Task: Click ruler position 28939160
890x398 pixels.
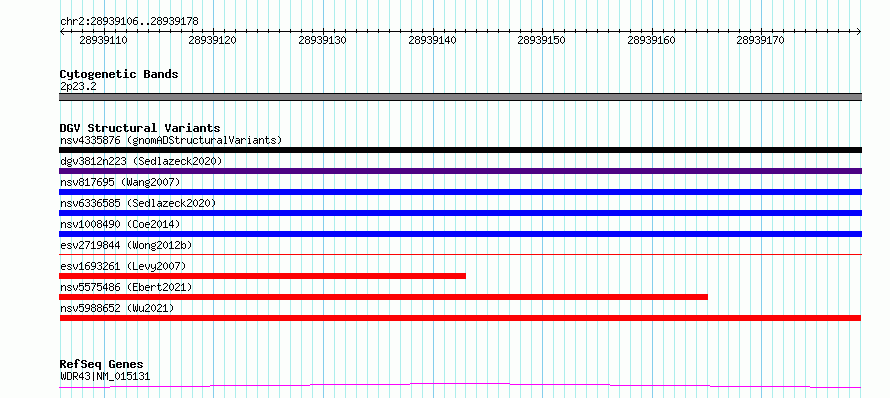Action: click(652, 40)
